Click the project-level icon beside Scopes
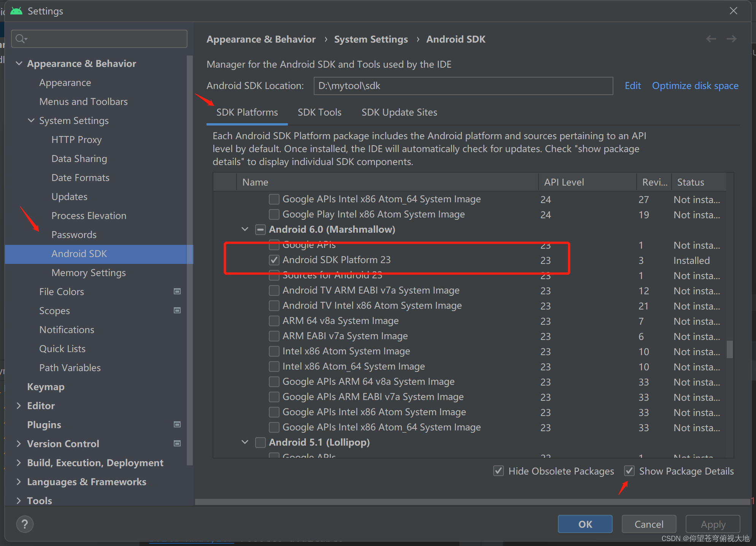 177,310
